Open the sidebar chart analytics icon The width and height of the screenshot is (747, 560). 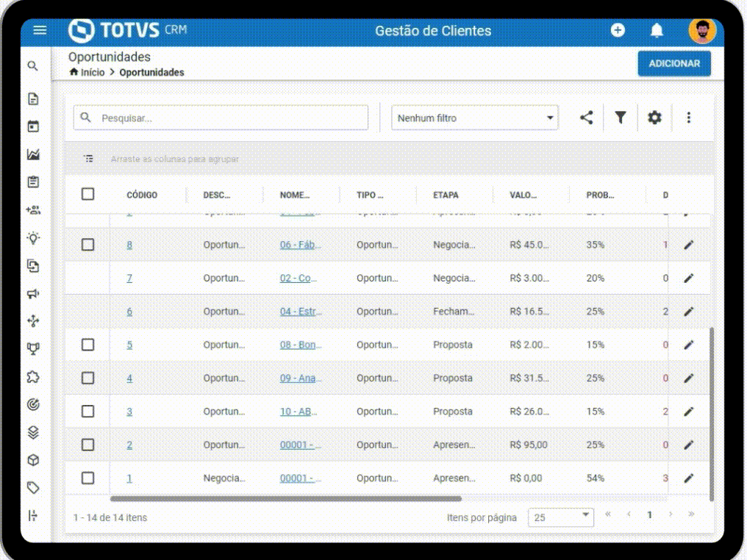click(33, 154)
